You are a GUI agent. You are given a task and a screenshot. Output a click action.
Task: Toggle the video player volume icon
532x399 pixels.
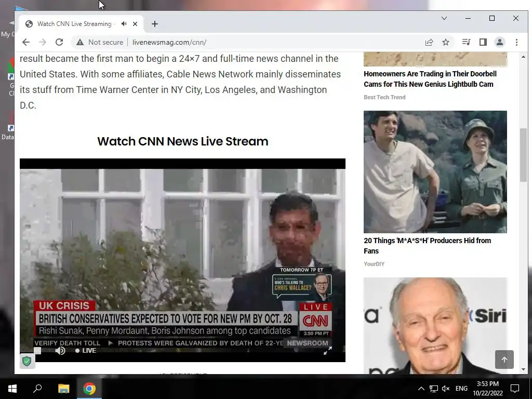coord(60,351)
